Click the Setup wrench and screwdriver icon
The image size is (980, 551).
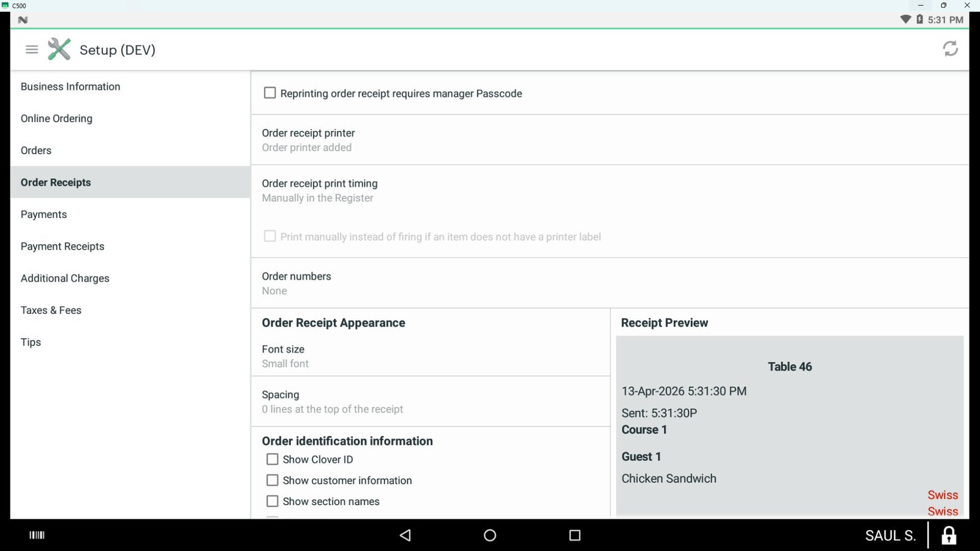click(x=59, y=50)
